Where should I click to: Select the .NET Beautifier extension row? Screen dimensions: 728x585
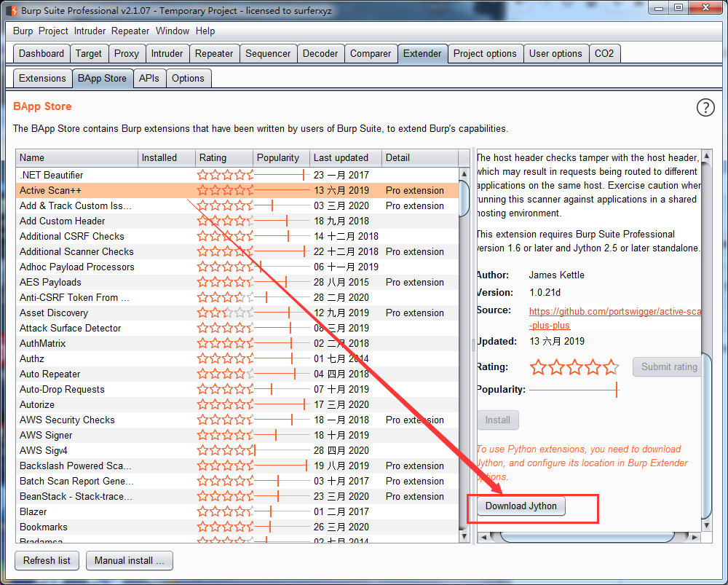coord(237,175)
